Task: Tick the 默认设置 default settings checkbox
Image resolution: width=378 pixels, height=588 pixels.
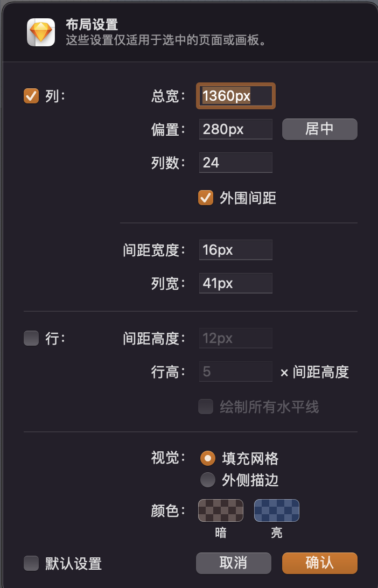Action: pos(31,563)
